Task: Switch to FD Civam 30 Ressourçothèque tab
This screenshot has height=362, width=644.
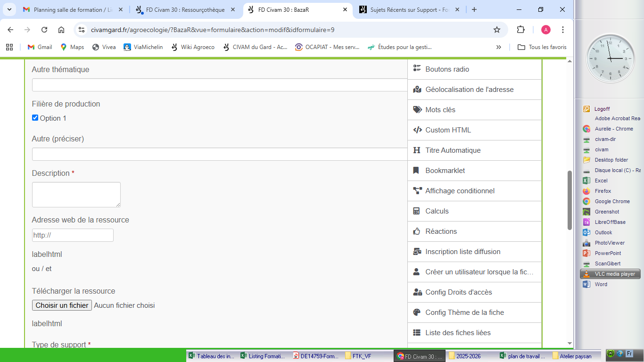Action: click(x=185, y=9)
